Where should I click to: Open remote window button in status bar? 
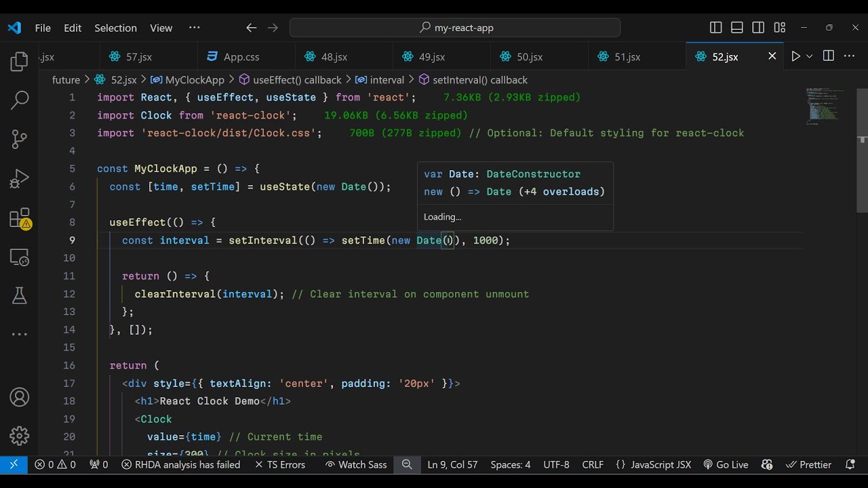pos(14,464)
